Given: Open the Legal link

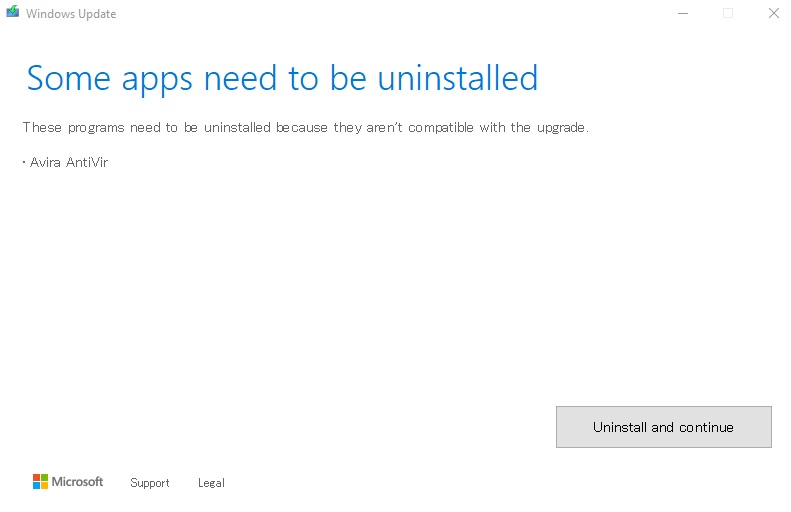Looking at the screenshot, I should pos(211,483).
